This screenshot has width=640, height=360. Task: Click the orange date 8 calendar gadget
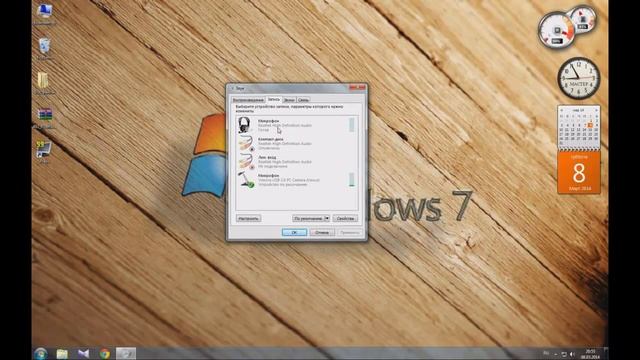579,173
